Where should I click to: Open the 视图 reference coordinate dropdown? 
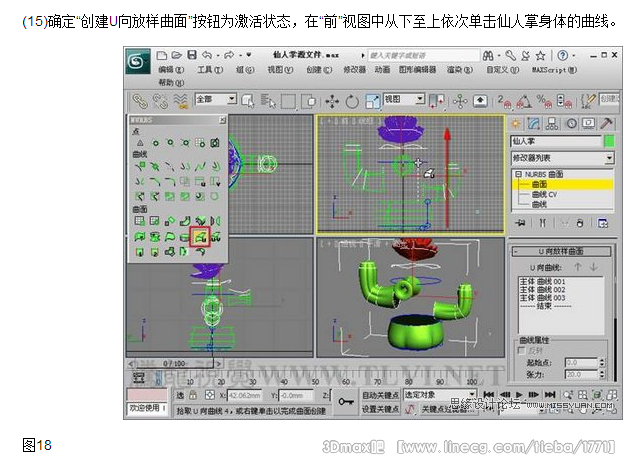coord(404,99)
